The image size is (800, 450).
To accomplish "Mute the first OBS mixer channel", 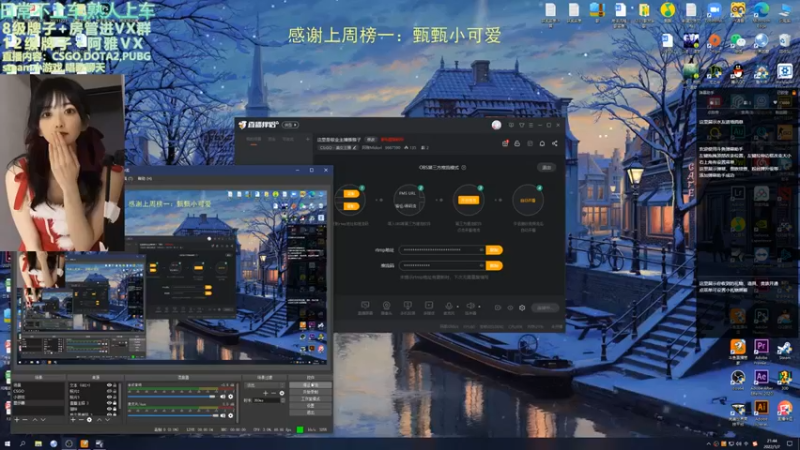I will tap(223, 396).
